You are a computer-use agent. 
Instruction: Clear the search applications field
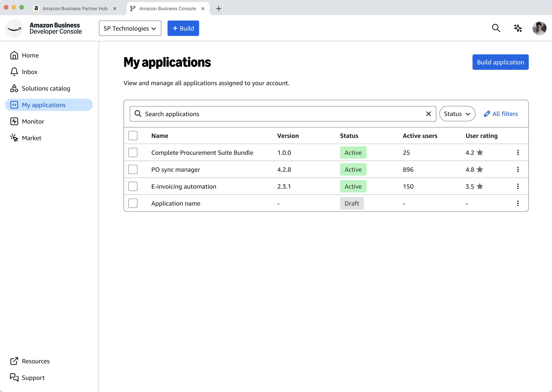pos(428,114)
